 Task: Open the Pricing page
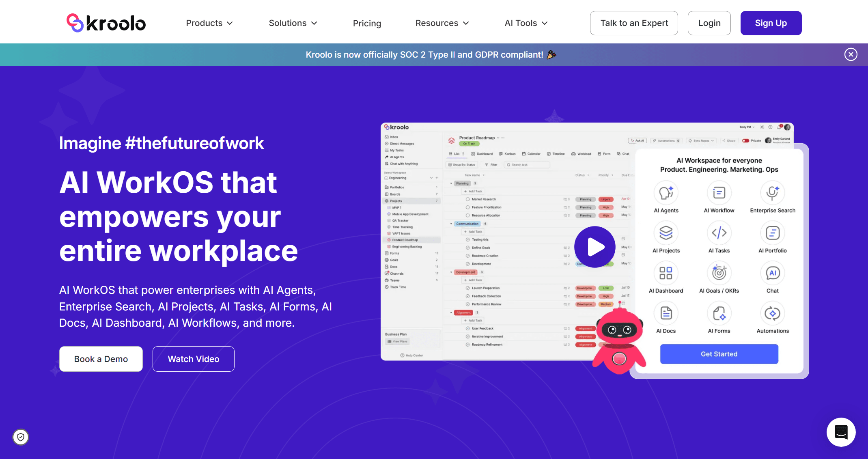click(x=367, y=23)
